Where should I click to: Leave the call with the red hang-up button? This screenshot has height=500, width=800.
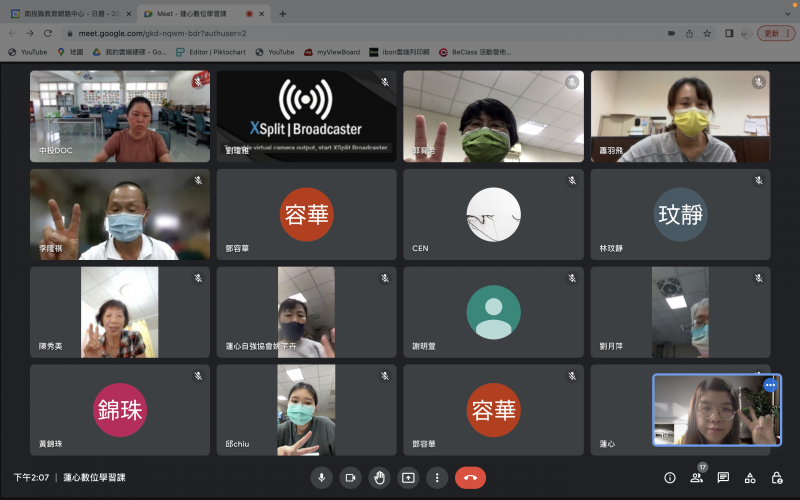point(470,478)
